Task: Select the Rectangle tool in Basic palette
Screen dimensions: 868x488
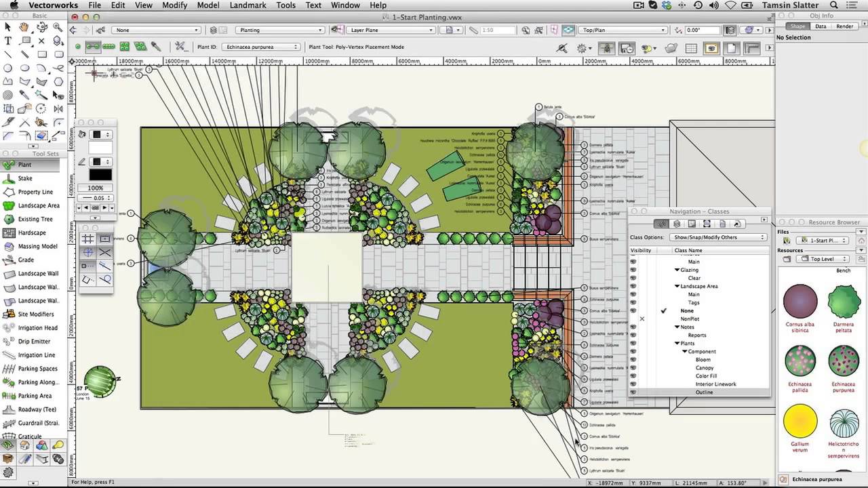Action: tap(41, 54)
